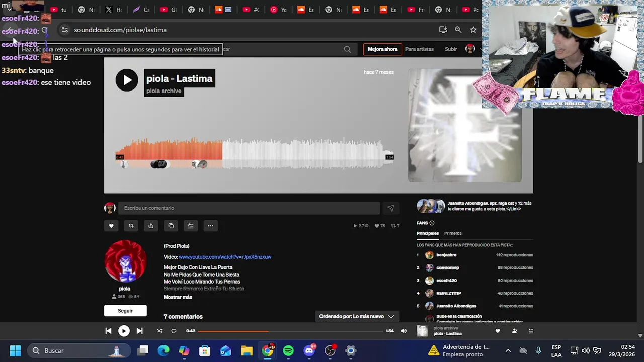
Task: Open the share dialog via the share icon
Action: pyautogui.click(x=151, y=226)
